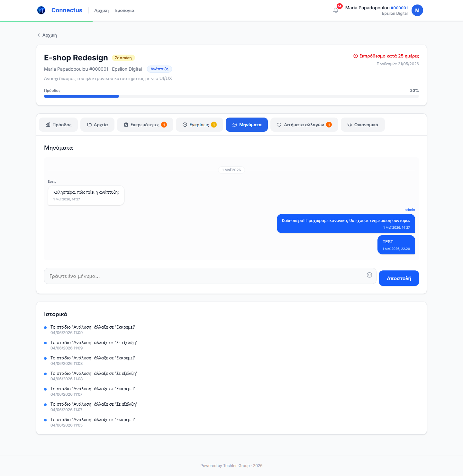Click the Αποστολή send button
This screenshot has height=476, width=463.
tap(399, 278)
